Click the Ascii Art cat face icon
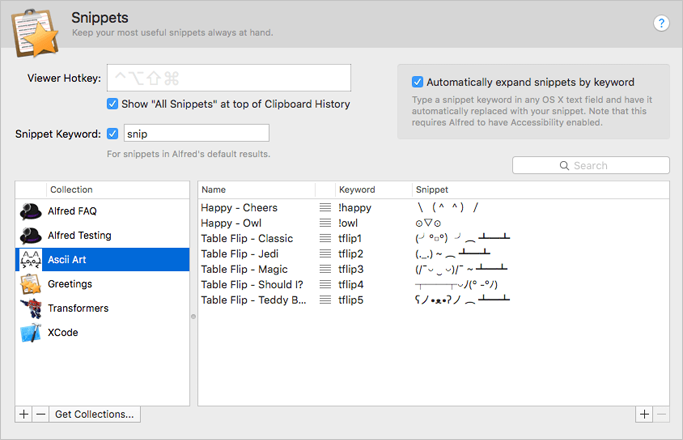 30,260
